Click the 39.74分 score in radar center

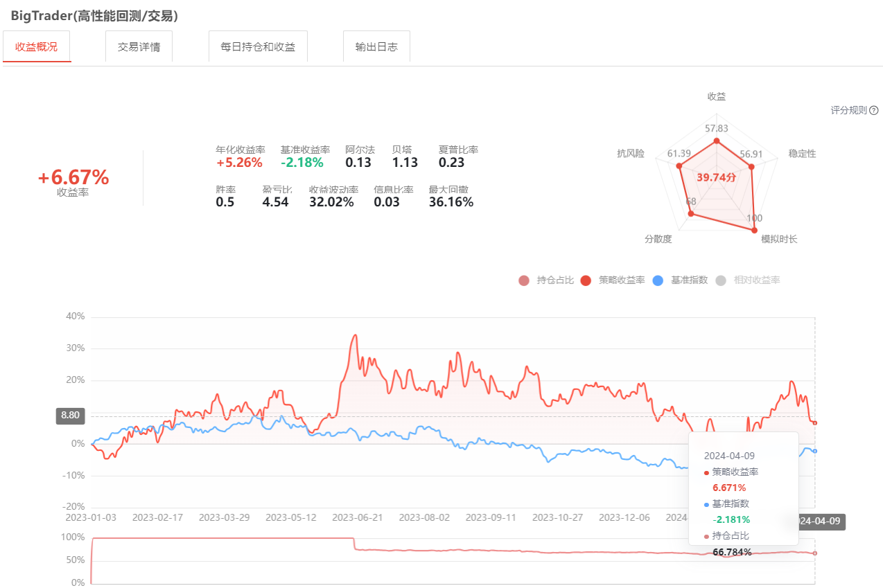[716, 177]
